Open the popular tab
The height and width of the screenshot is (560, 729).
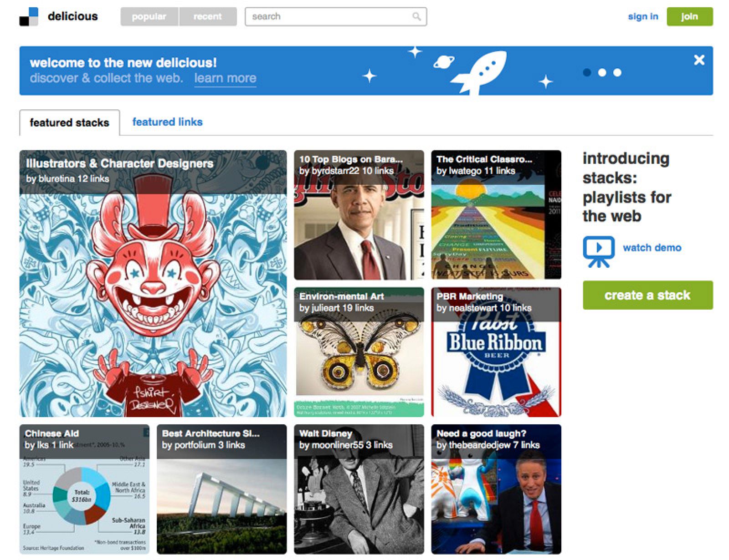[149, 17]
